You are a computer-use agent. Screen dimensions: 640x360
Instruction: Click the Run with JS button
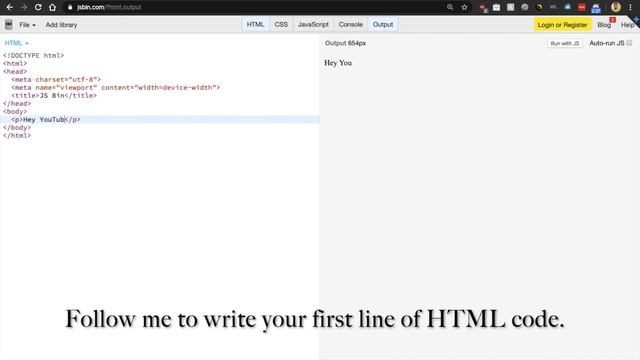(564, 43)
